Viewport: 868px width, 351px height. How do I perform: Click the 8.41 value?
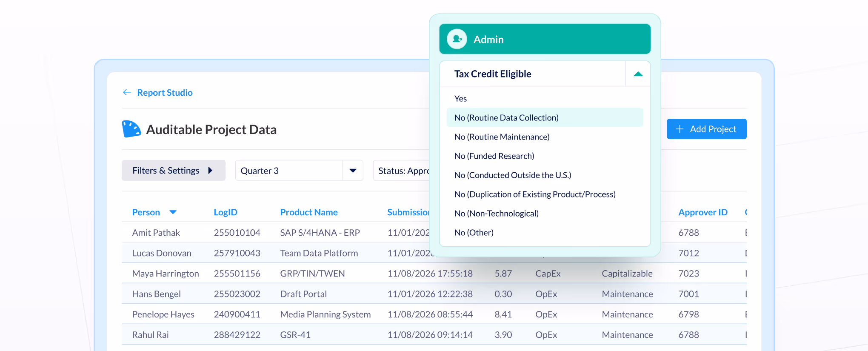[503, 314]
